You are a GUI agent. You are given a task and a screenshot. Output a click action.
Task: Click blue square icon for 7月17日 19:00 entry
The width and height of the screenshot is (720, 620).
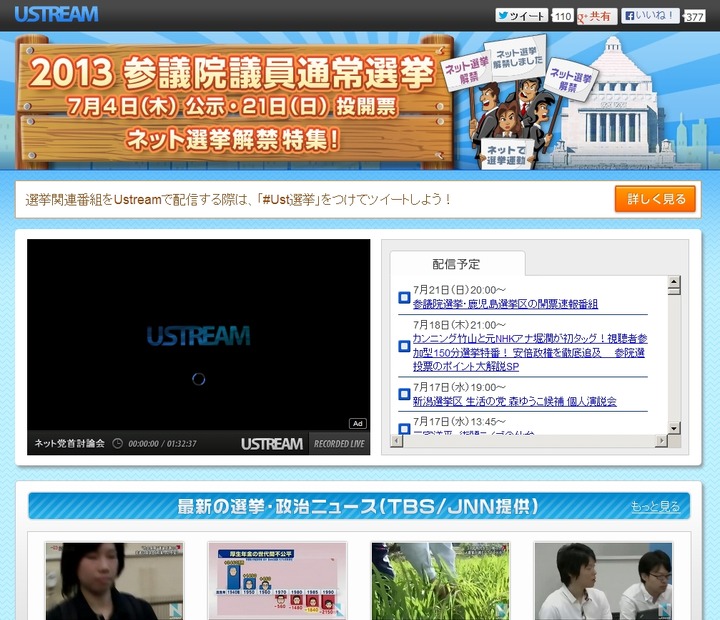[x=404, y=394]
